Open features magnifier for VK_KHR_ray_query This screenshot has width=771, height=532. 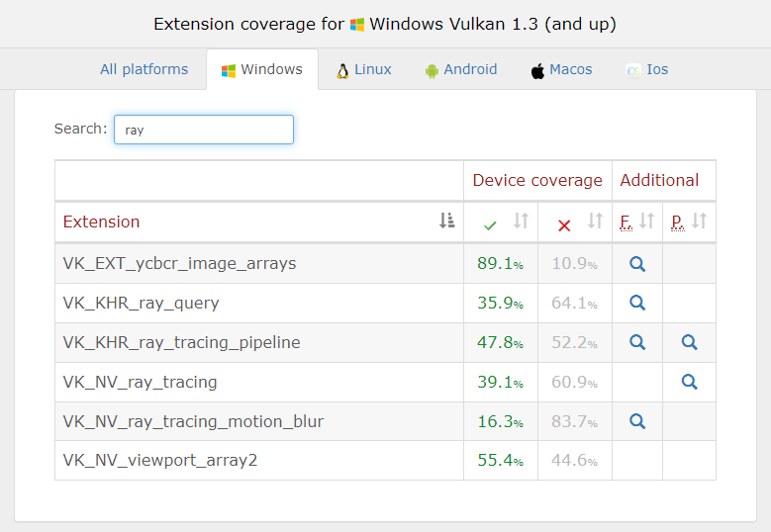637,303
